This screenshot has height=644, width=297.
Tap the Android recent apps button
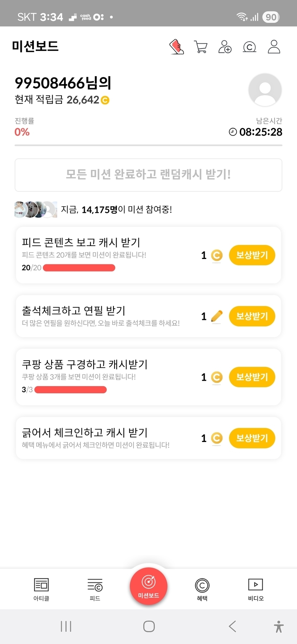pyautogui.click(x=66, y=626)
